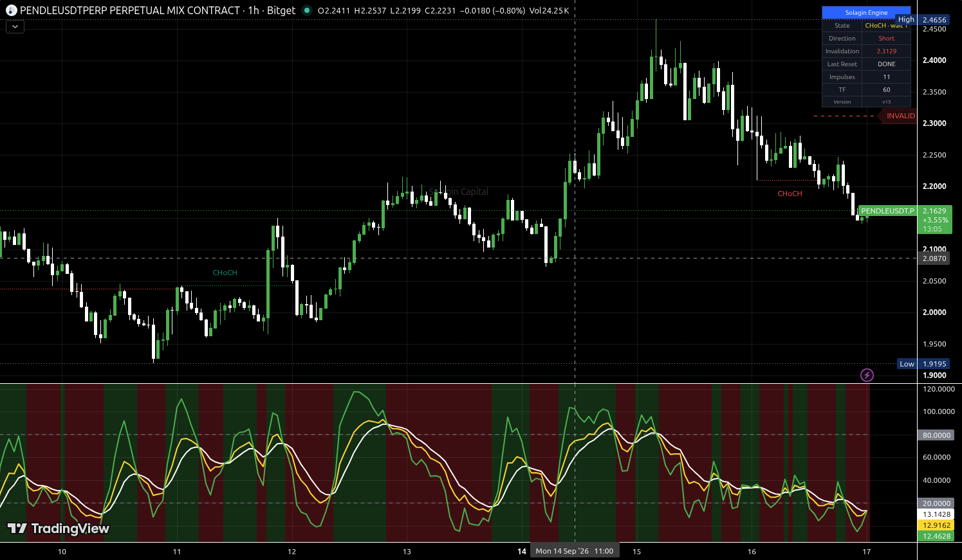
Task: Click the 80.0000 indicator level label
Action: [x=936, y=435]
